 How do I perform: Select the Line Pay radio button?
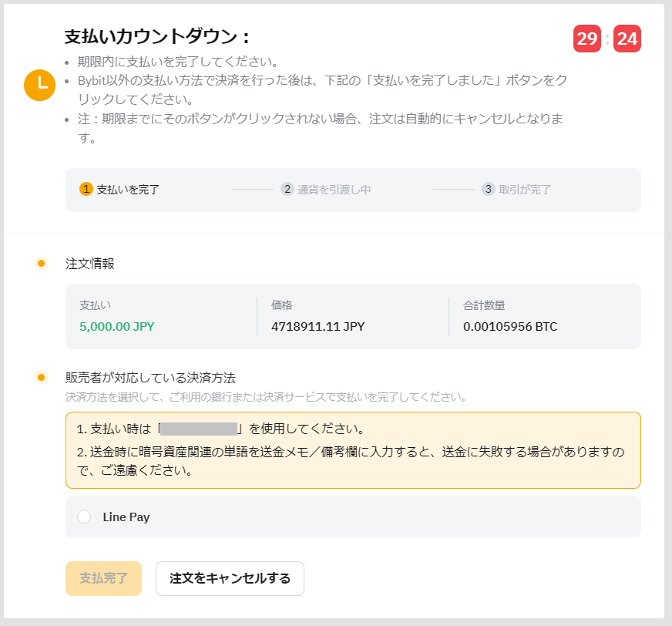point(85,517)
